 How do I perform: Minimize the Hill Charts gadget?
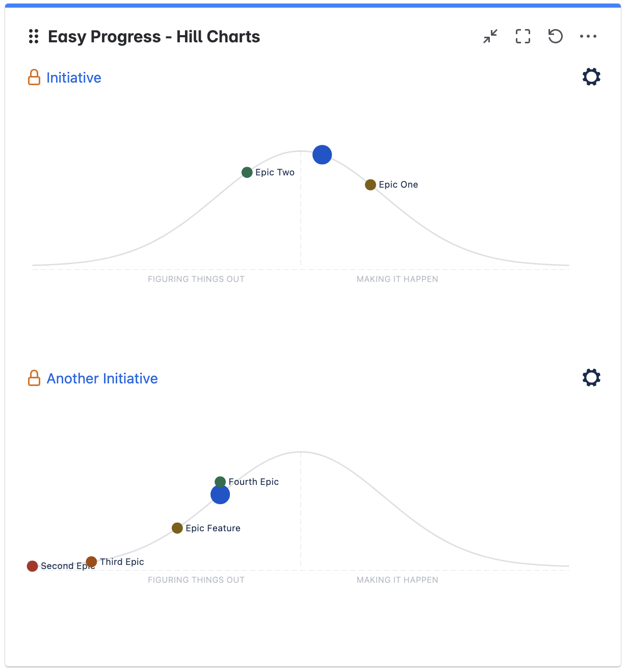coord(490,36)
